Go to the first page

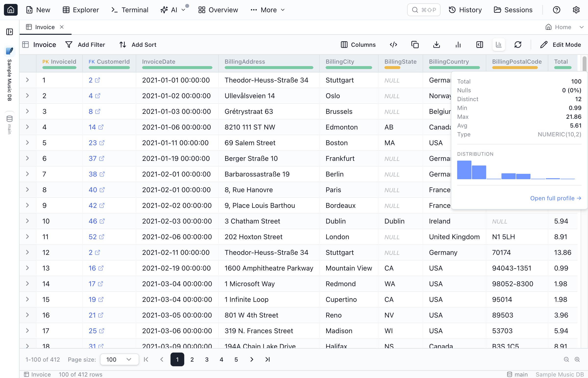tap(146, 360)
